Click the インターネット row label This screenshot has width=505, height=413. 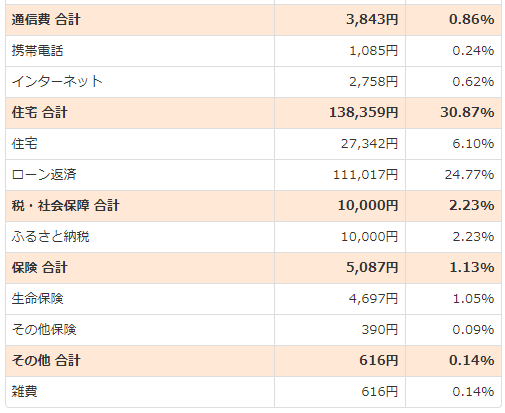[57, 82]
